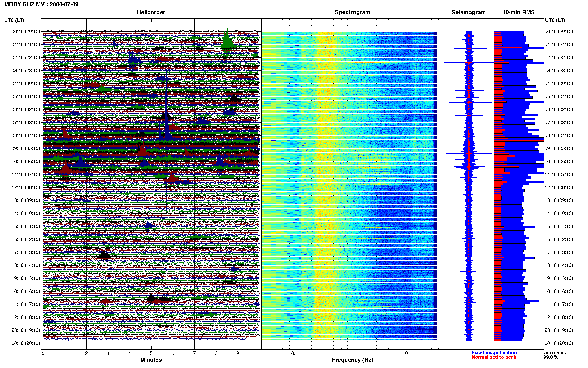Click left time label '01:10 (21:10)'
Screen dimensions: 588x368
point(26,45)
